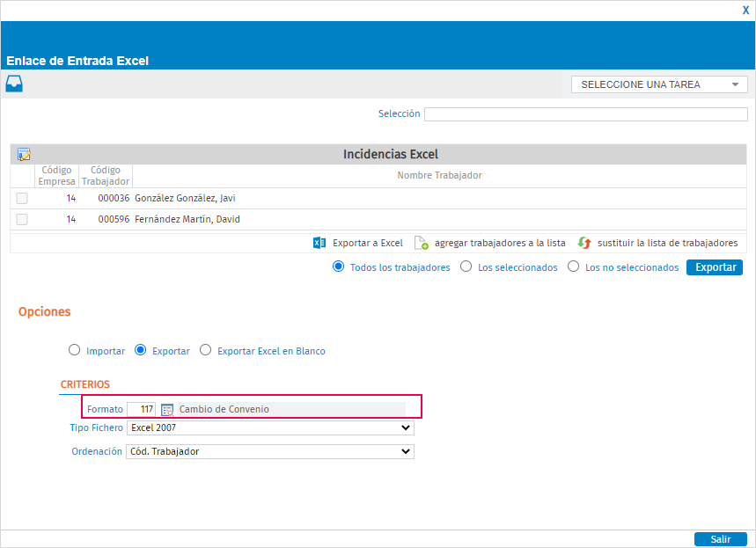Click the add-document icon for agregar trabajadores

(x=422, y=243)
